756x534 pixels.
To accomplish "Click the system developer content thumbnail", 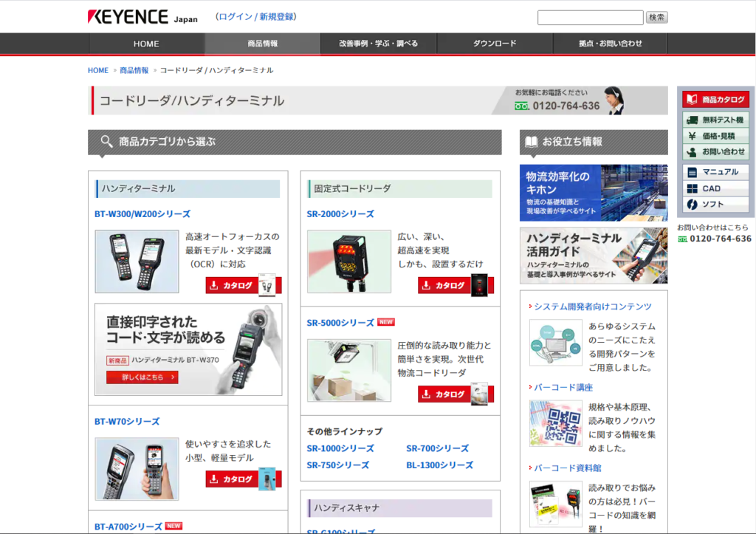I will (x=555, y=343).
